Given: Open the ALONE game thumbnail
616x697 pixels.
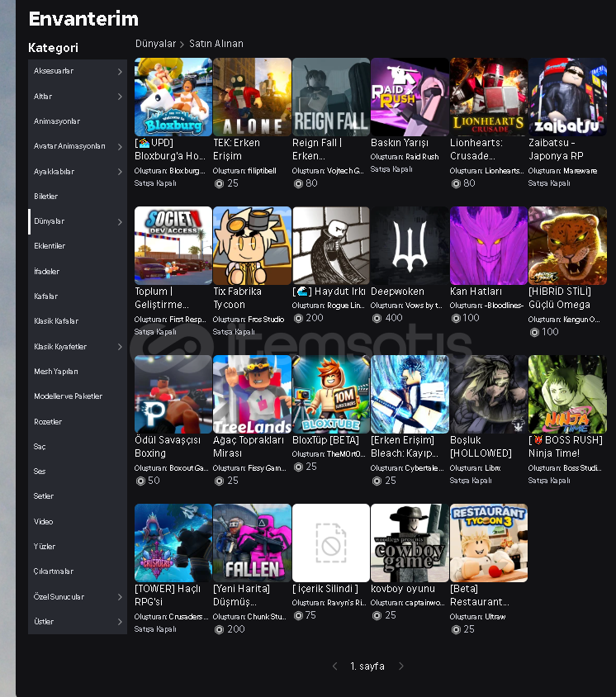Looking at the screenshot, I should pos(252,97).
